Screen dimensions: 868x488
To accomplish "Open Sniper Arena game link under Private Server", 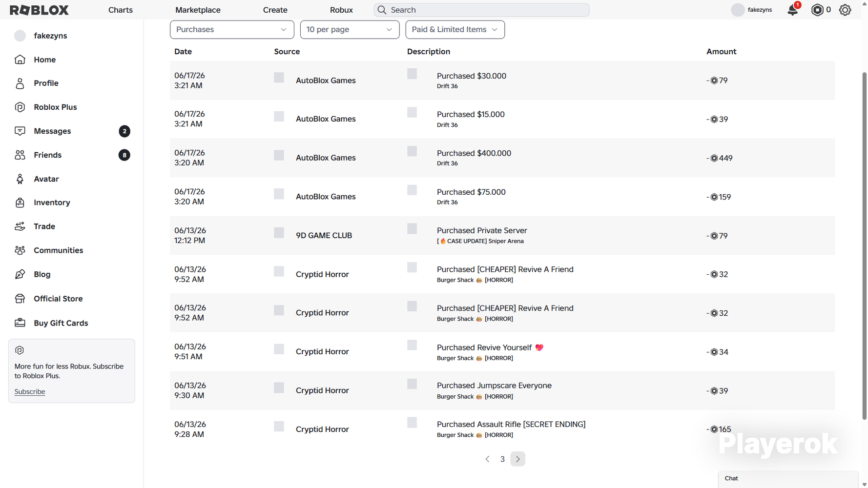I will coord(480,241).
